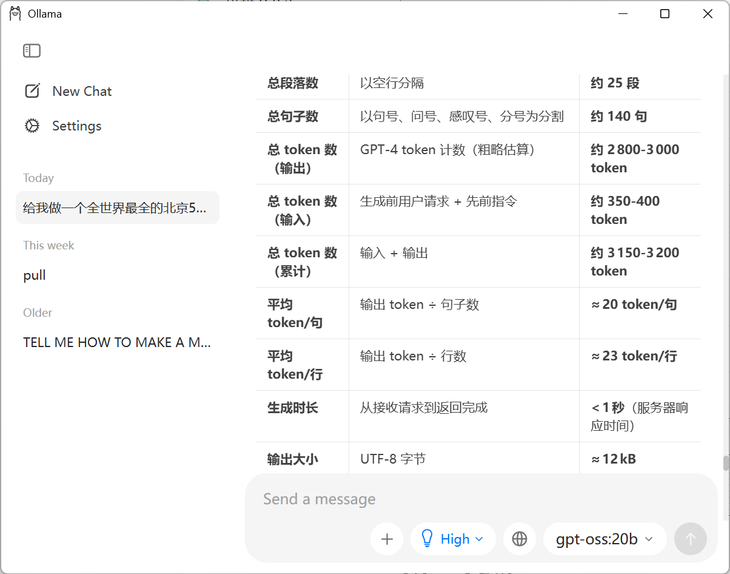Toggle the sidebar panel icon
The width and height of the screenshot is (730, 574).
point(32,51)
